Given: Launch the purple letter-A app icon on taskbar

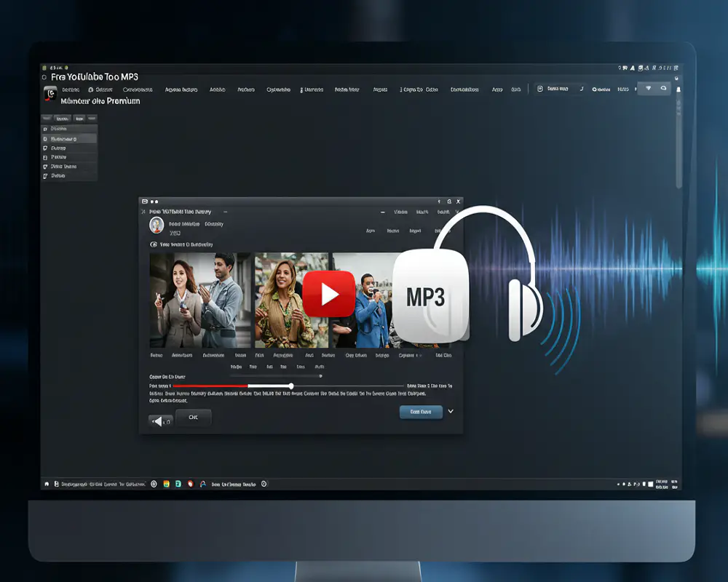Looking at the screenshot, I should point(202,484).
